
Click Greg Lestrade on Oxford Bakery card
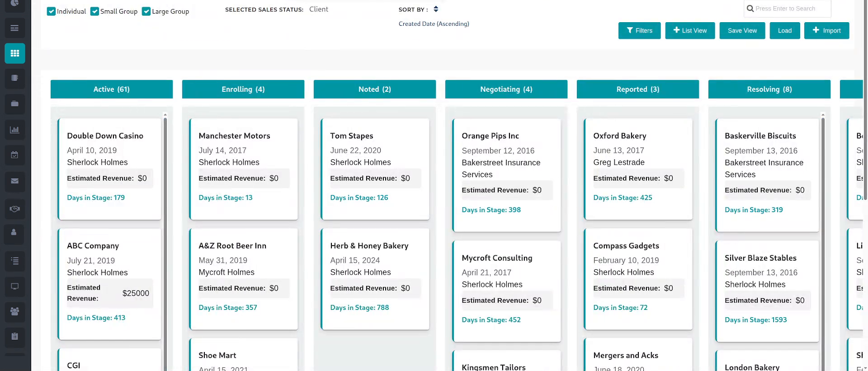619,162
